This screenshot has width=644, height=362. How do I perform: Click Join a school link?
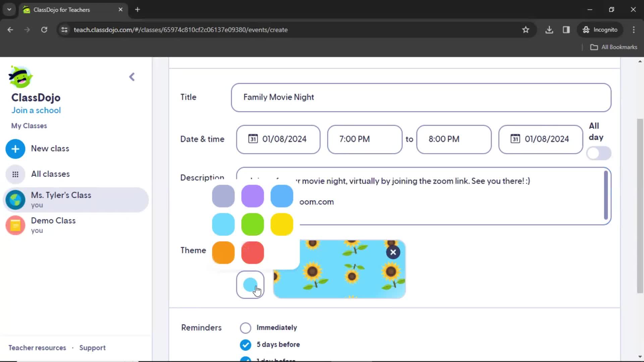(36, 110)
